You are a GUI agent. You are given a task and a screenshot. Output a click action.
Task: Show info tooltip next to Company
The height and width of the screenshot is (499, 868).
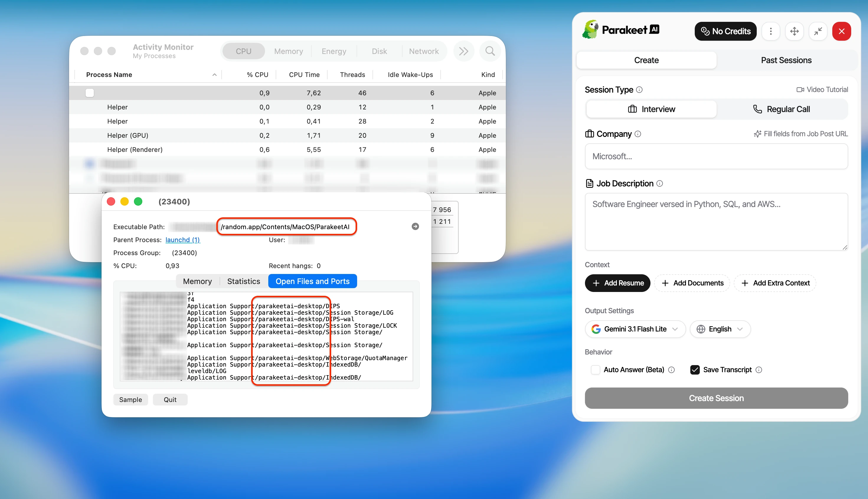point(637,134)
